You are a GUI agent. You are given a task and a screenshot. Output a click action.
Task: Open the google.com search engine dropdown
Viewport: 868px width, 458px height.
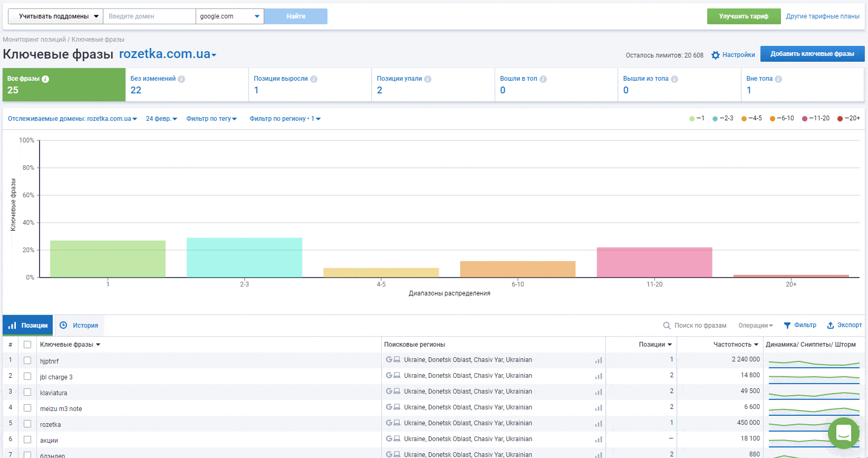tap(230, 16)
